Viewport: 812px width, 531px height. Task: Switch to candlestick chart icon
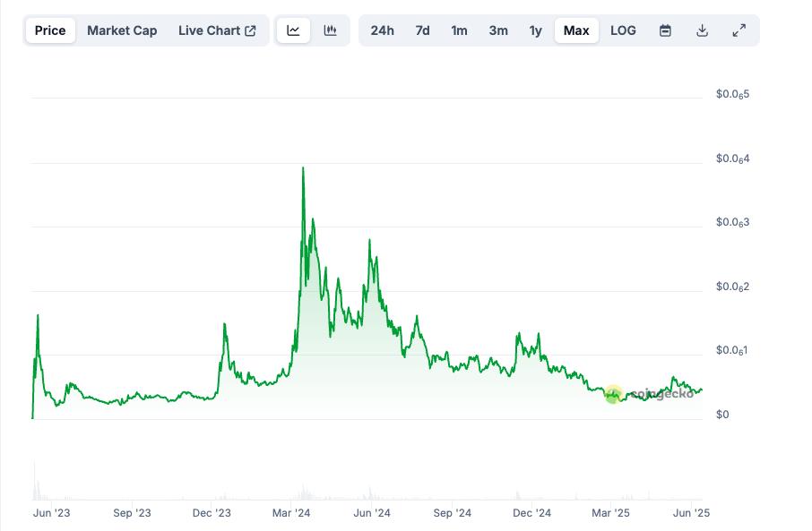[x=330, y=30]
